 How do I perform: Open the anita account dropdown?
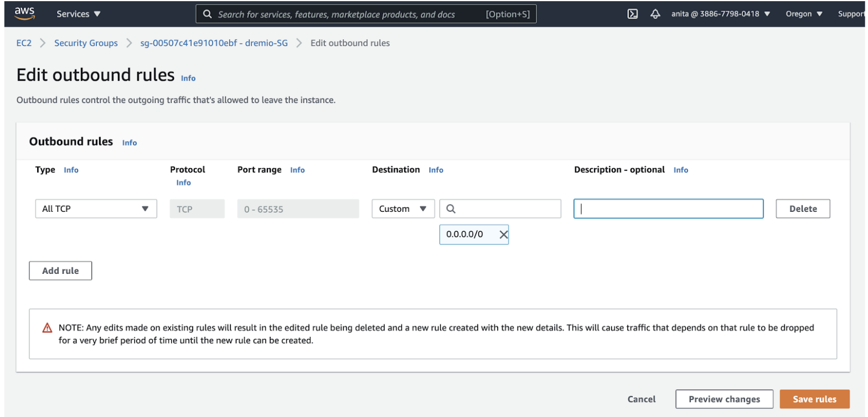coord(720,14)
